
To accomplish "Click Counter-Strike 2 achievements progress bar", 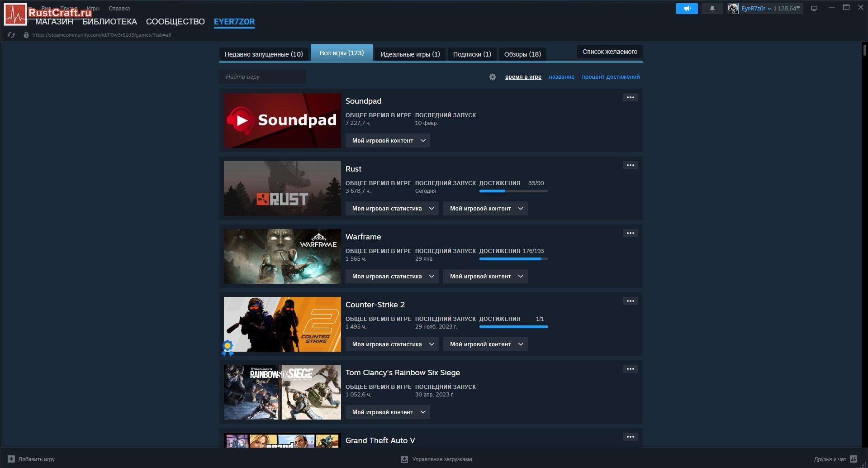I will [513, 327].
